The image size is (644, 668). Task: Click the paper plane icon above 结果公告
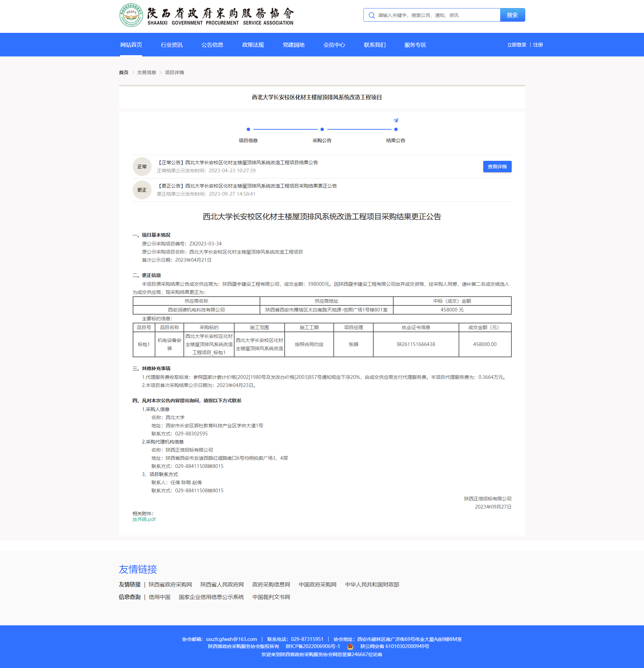396,120
